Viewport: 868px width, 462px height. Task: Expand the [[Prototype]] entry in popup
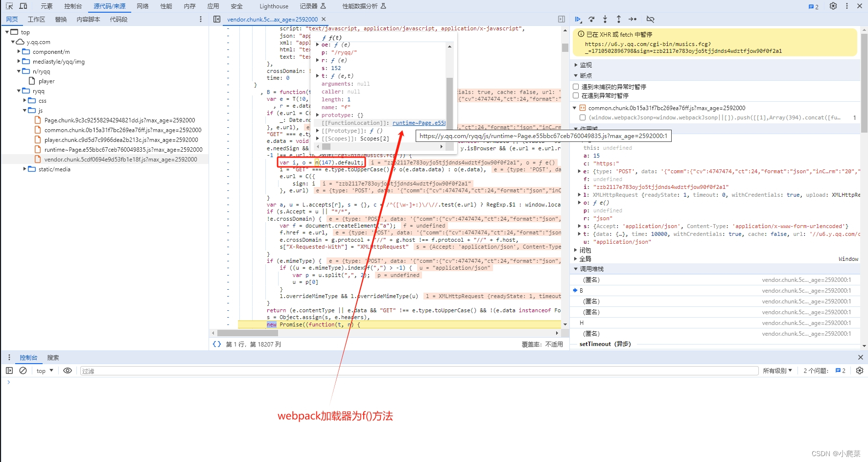(318, 131)
